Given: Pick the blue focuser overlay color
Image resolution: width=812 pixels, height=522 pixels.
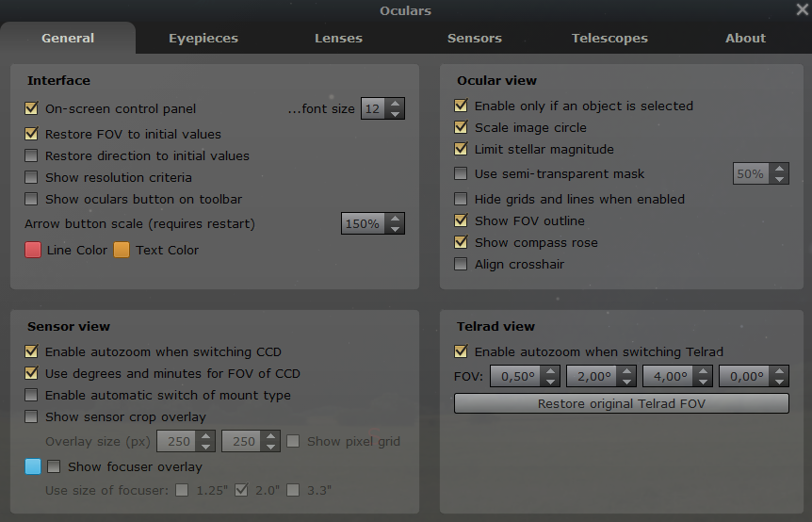Looking at the screenshot, I should tap(33, 466).
